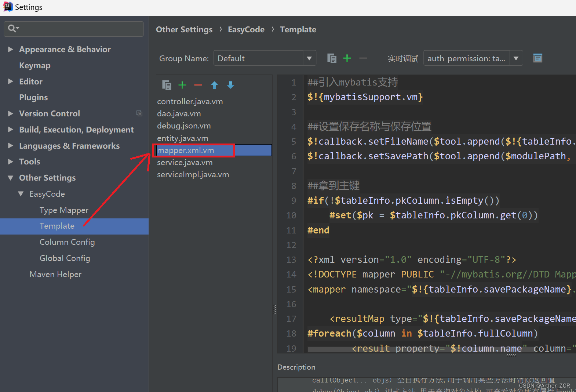Select debug.json.vm template

tap(184, 126)
